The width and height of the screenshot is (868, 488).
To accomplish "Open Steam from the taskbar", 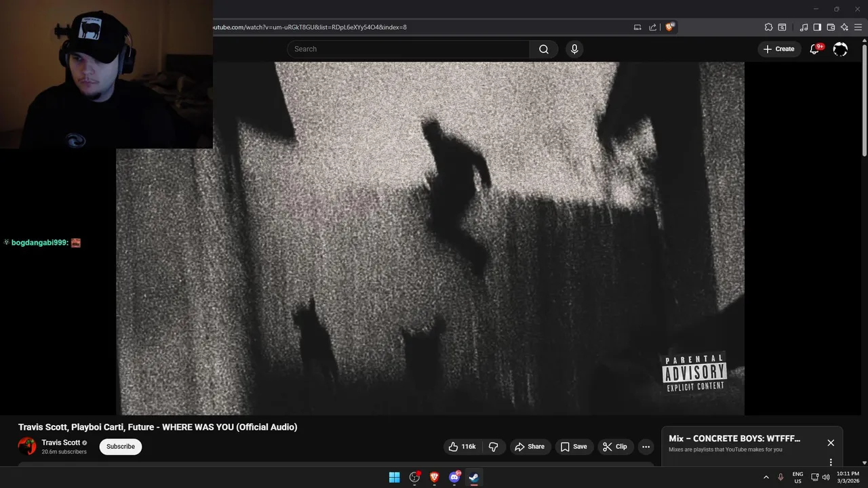I will [474, 477].
